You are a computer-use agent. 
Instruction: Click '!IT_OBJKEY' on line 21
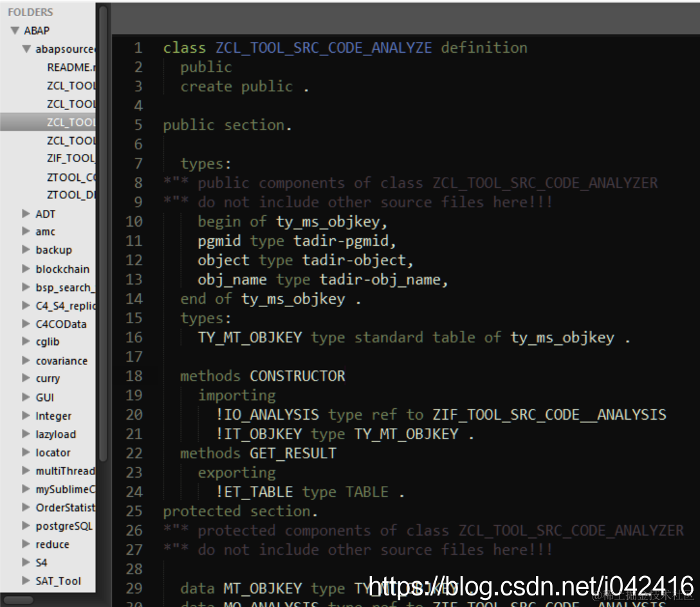[x=259, y=434]
